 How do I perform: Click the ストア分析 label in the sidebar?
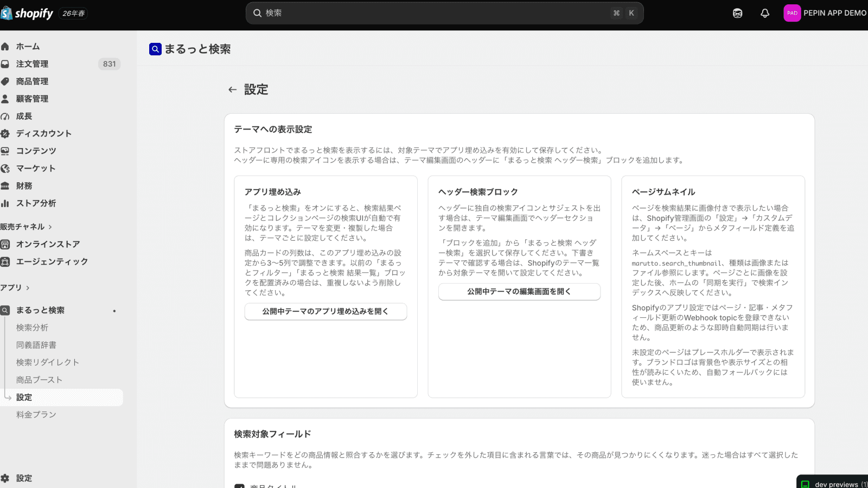36,203
